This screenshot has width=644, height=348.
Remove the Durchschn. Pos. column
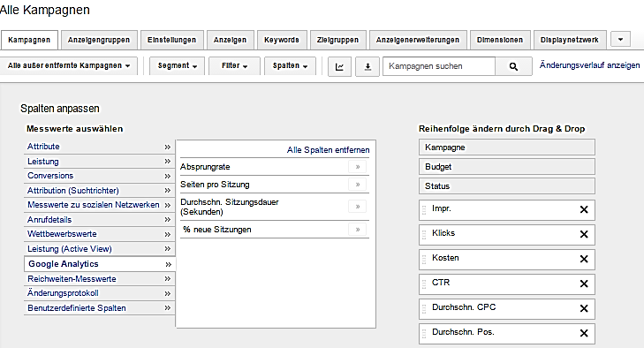pos(584,333)
